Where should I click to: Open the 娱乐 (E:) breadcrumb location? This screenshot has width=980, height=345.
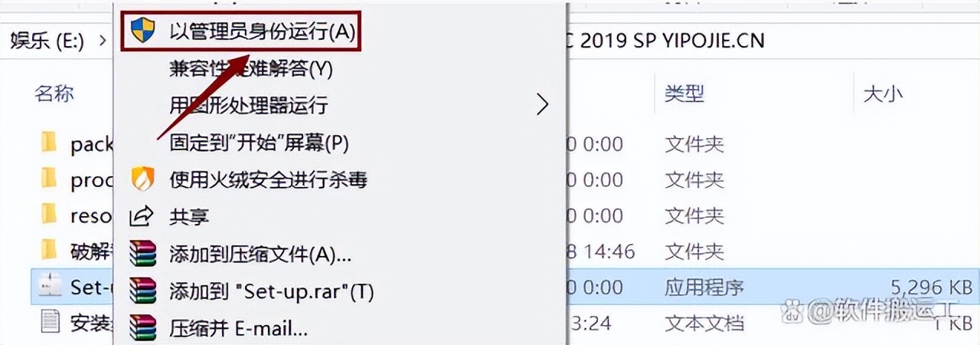tap(47, 40)
